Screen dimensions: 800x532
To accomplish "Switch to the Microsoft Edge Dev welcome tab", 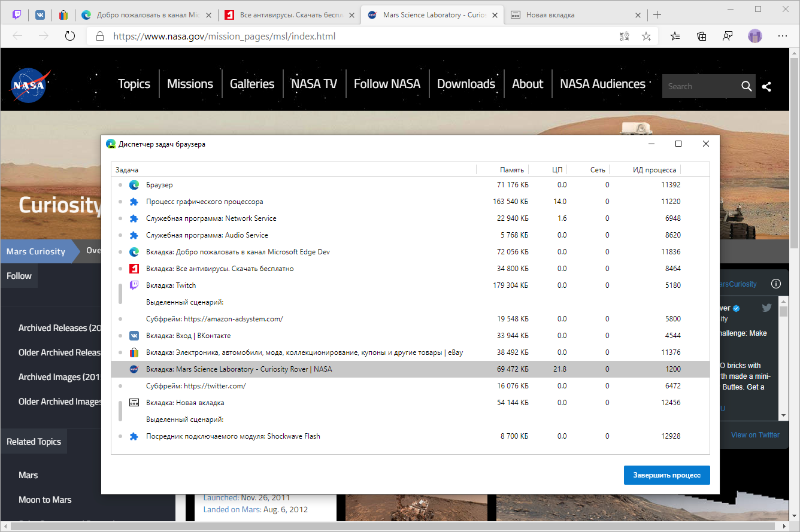I will (x=146, y=15).
